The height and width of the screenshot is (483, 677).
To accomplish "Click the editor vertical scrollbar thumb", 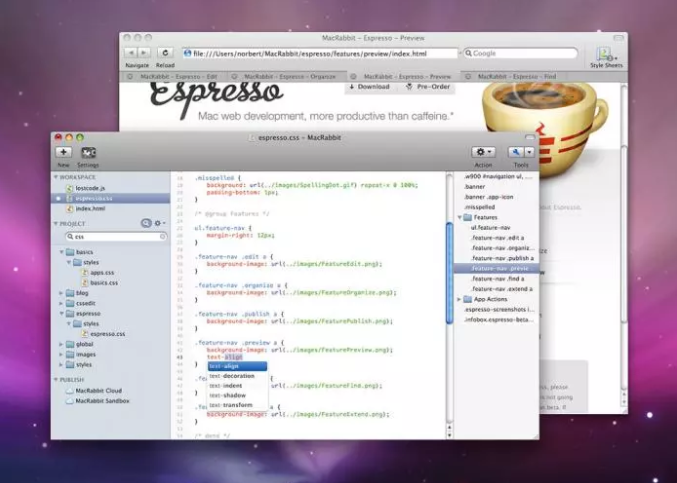I will (449, 273).
